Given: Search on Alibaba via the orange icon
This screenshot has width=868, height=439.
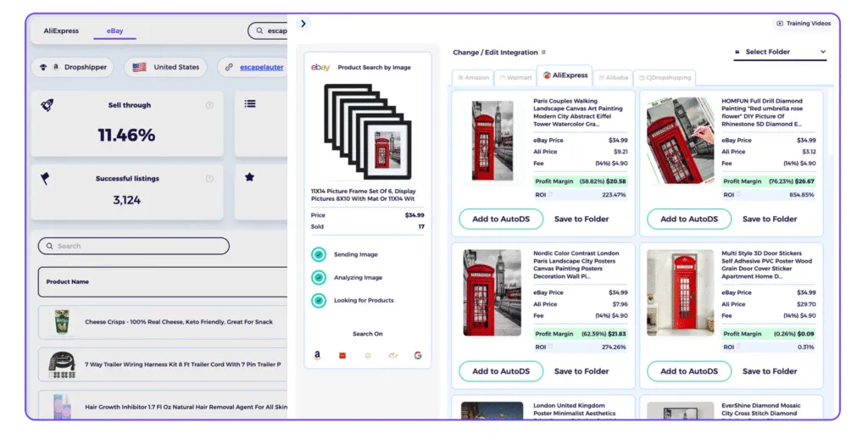Looking at the screenshot, I should 392,355.
